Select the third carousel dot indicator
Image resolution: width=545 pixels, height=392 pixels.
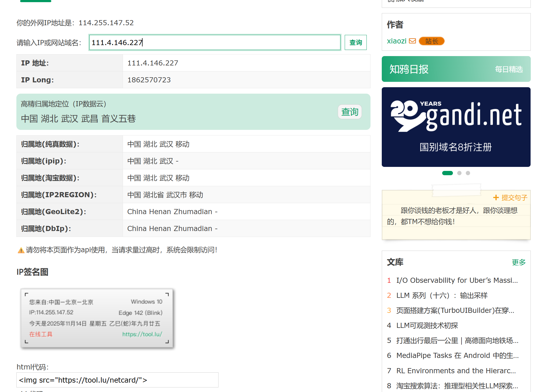pos(468,173)
